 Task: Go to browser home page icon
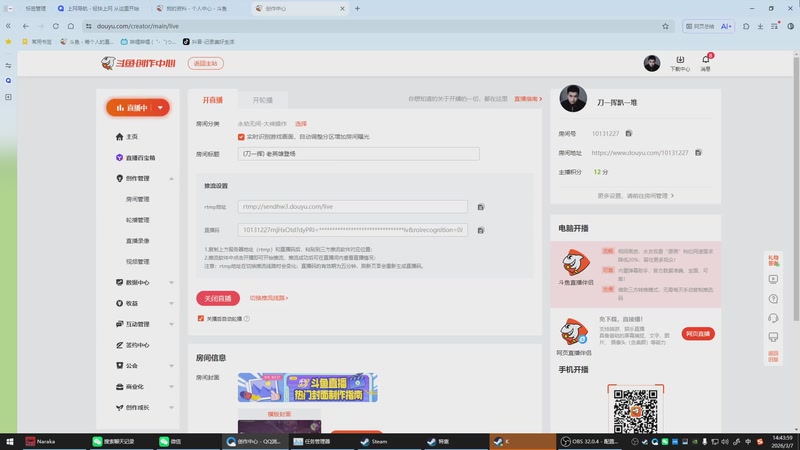71,26
